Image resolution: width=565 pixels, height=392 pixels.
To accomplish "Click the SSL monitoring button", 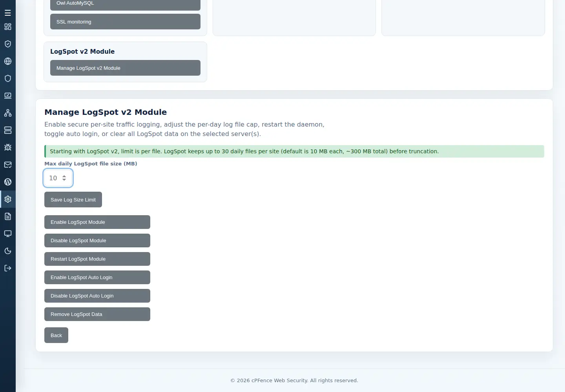I will pyautogui.click(x=125, y=22).
